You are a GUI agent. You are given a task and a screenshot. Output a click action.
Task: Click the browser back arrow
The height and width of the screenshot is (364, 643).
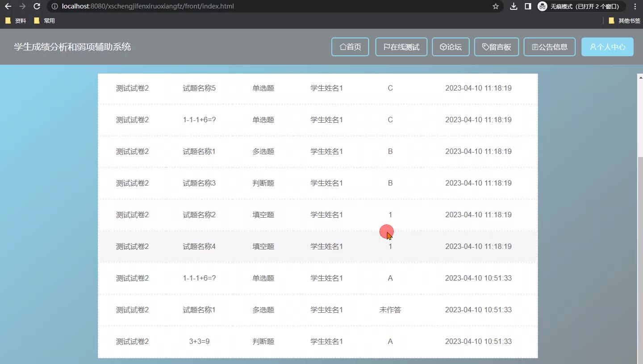pyautogui.click(x=8, y=6)
